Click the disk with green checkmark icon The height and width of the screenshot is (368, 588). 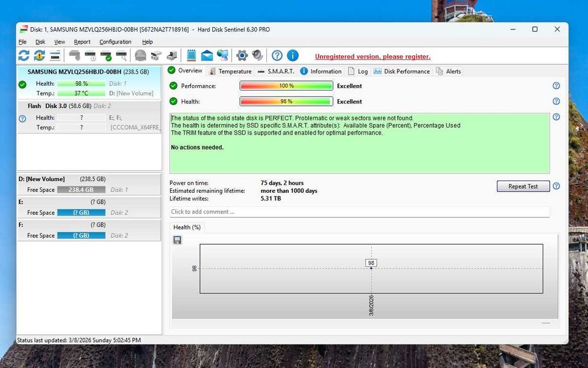coord(106,56)
